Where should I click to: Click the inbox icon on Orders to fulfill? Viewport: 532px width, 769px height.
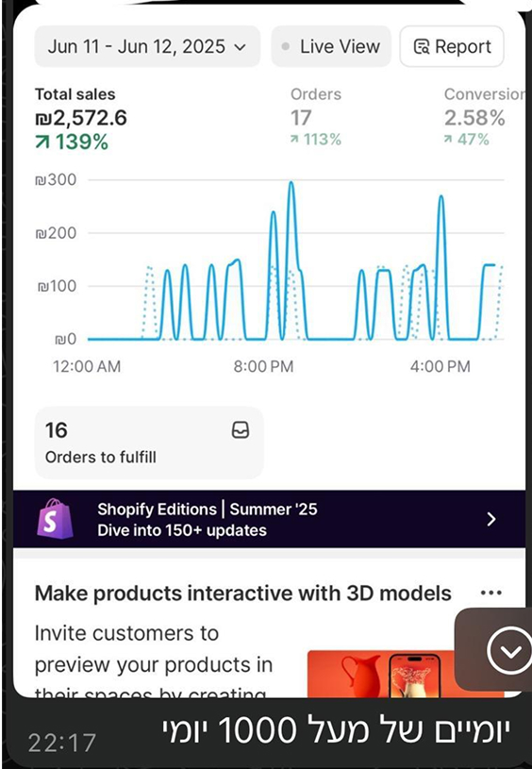pos(241,430)
